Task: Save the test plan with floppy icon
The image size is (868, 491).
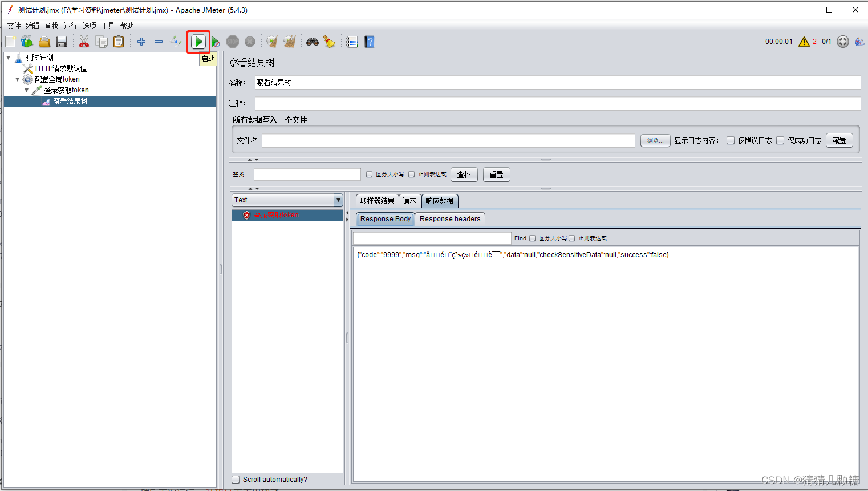Action: pyautogui.click(x=62, y=42)
